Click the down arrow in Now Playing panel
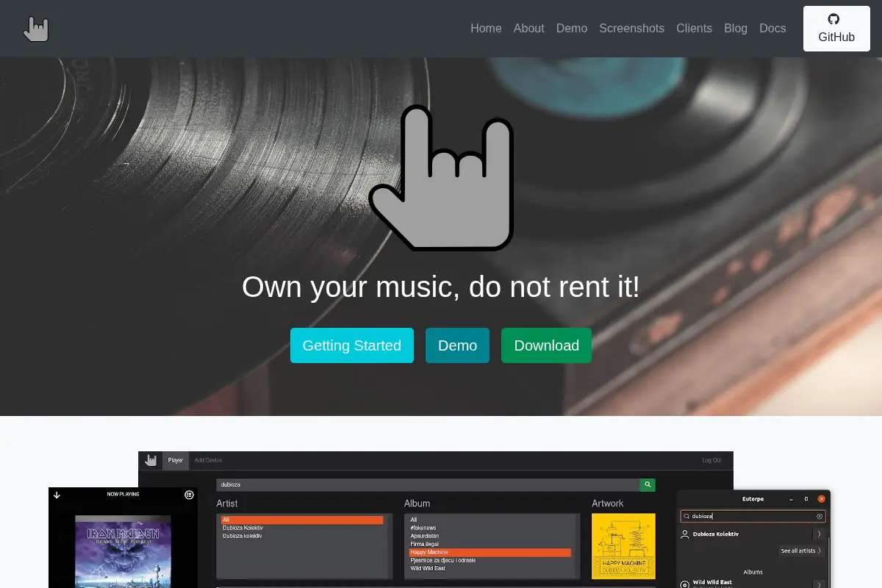 click(x=57, y=495)
